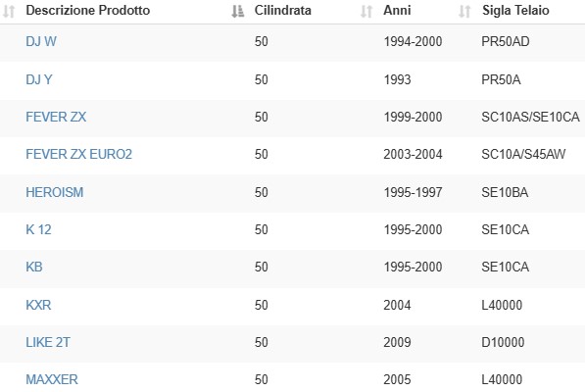The height and width of the screenshot is (392, 585).
Task: Open the FEVER ZX EURO2 link
Action: coord(79,154)
